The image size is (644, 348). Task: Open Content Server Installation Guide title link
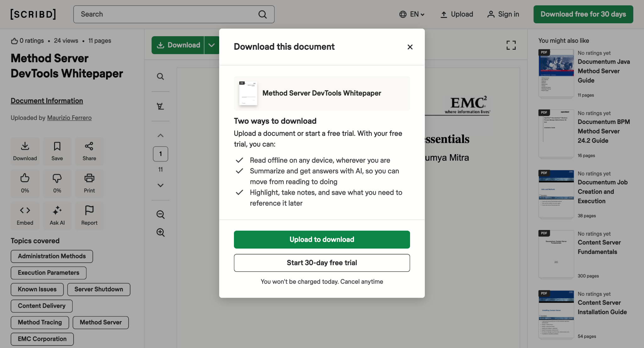(602, 307)
